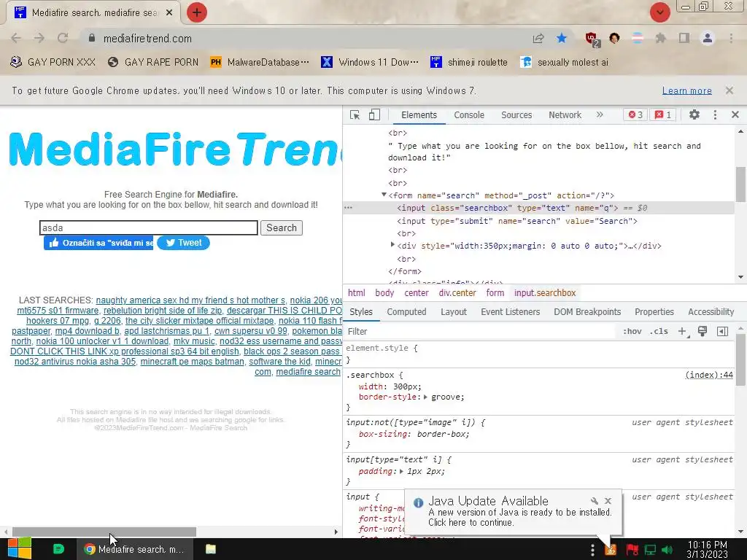The width and height of the screenshot is (747, 560).
Task: Open the Extensions puzzle icon
Action: [x=660, y=38]
